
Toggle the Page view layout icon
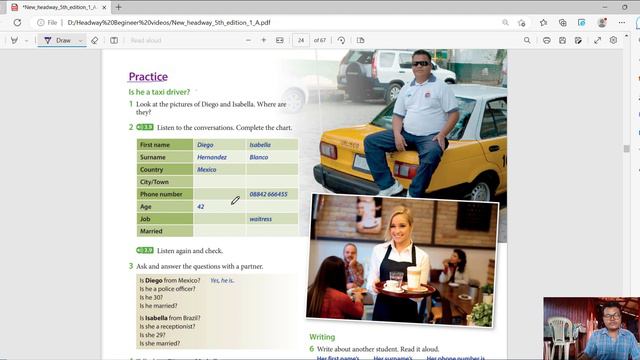114,40
